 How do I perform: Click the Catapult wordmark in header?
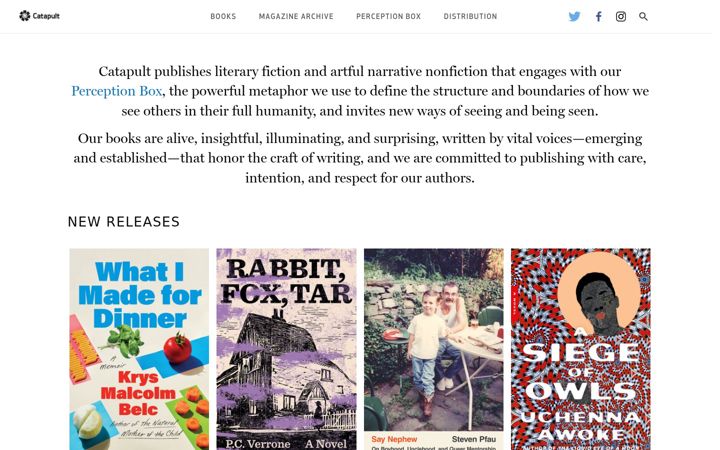pyautogui.click(x=46, y=16)
